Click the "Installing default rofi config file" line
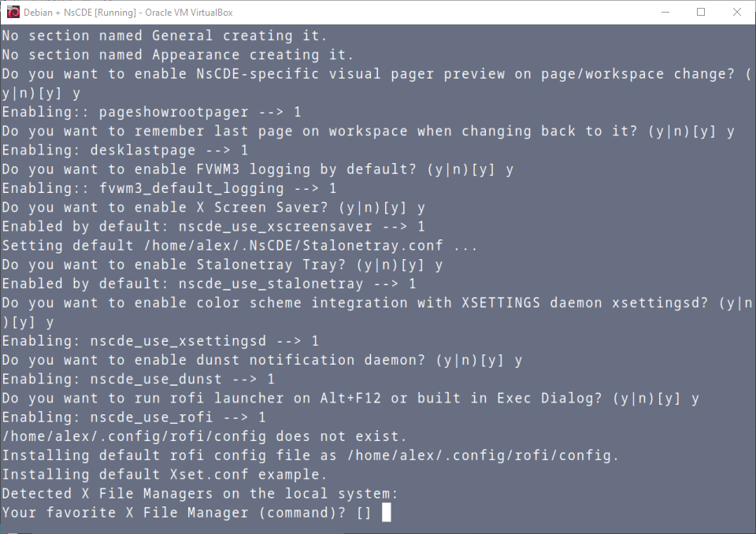The width and height of the screenshot is (756, 534). pos(310,455)
